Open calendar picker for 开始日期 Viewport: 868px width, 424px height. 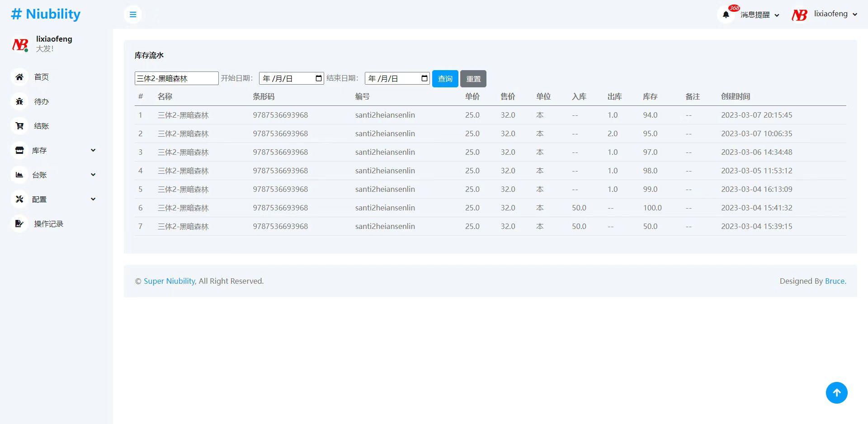coord(319,78)
